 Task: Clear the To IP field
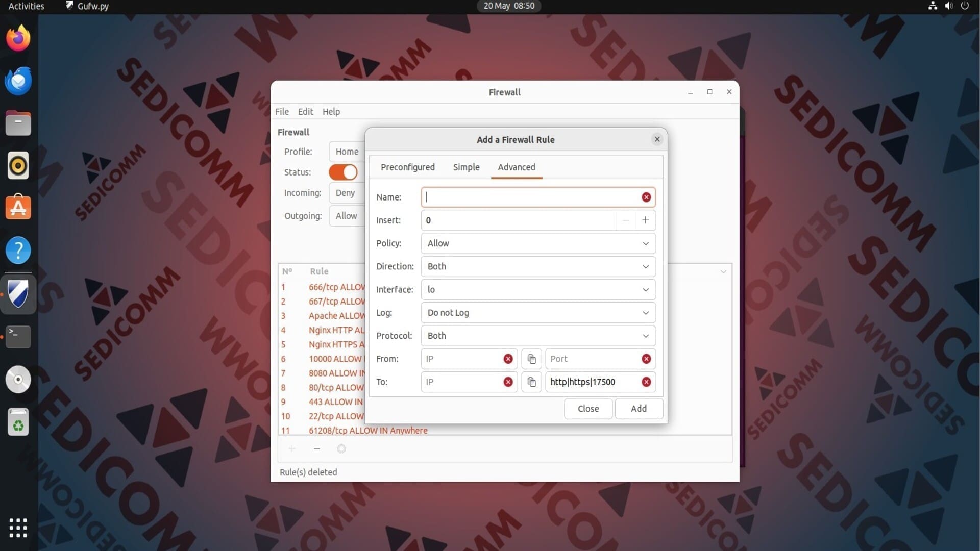tap(508, 382)
